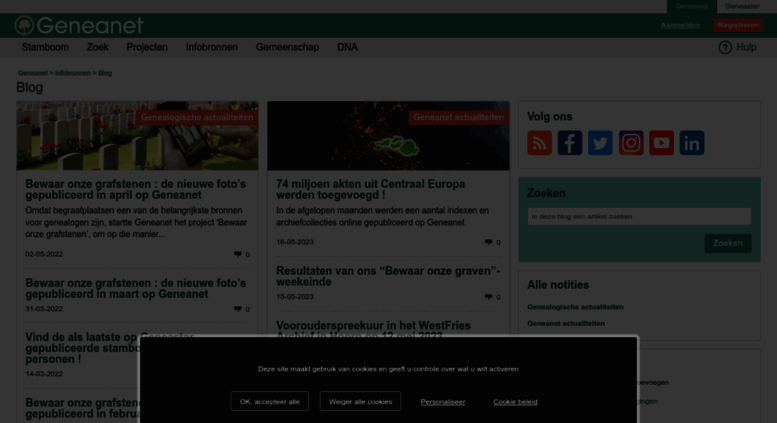Click comment icon on 16-05-2023 post

pos(489,242)
